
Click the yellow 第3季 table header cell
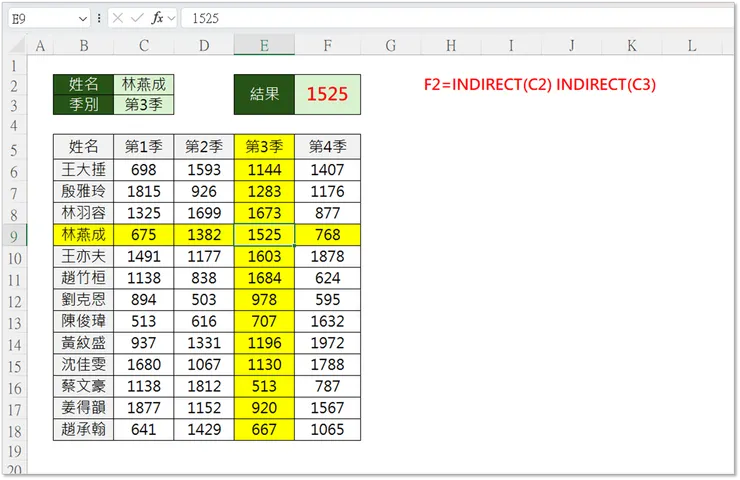[264, 147]
